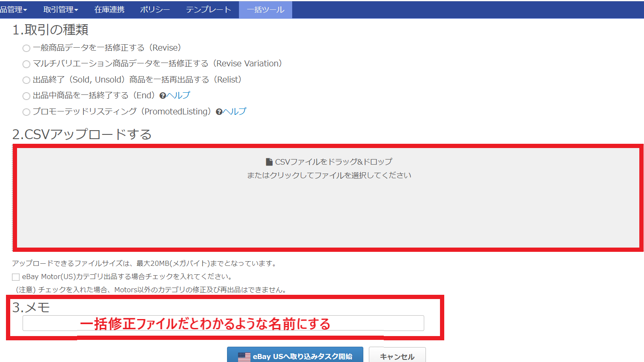Click the question mark icon beside End option
Screen dimensions: 644x362
tap(163, 96)
